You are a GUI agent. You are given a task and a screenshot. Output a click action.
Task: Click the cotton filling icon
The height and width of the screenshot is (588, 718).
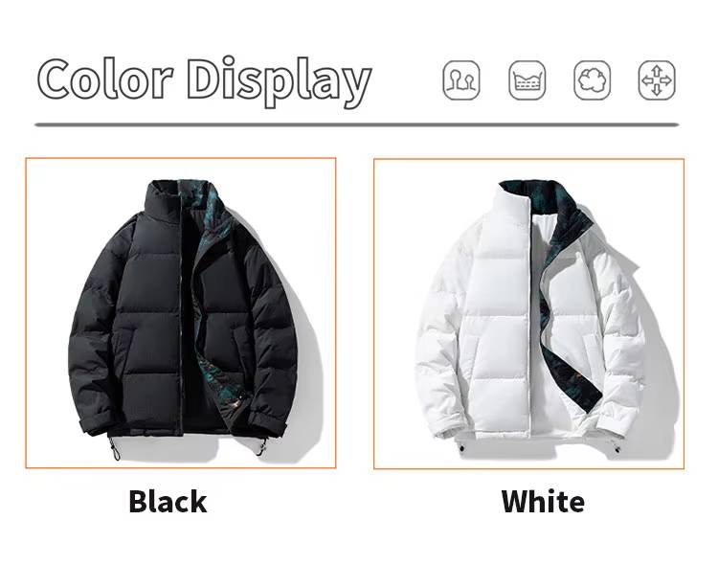pos(592,80)
